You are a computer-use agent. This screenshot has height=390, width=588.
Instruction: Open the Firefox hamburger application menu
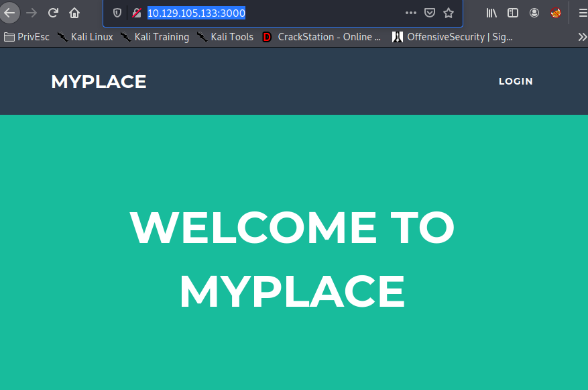(x=583, y=13)
